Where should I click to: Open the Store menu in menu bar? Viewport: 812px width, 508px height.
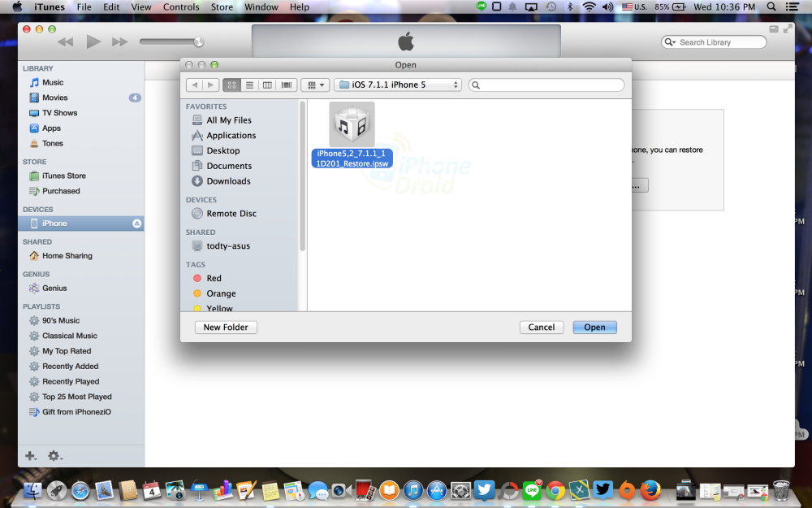(x=222, y=7)
